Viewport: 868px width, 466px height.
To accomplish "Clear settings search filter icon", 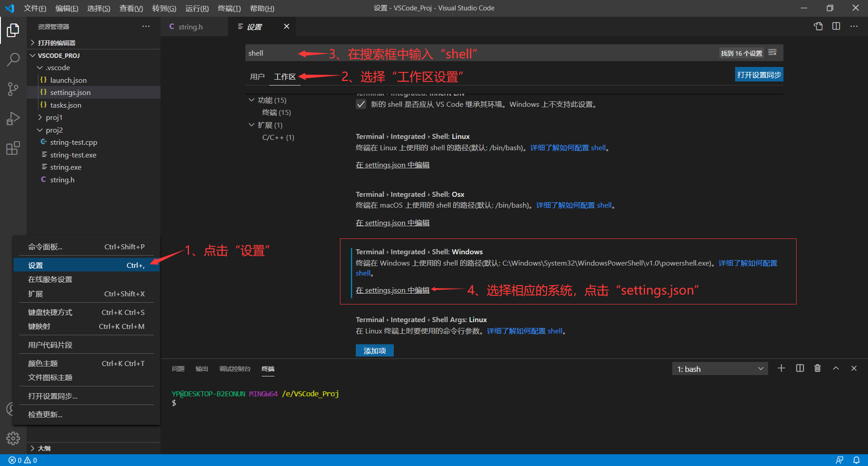I will [773, 53].
